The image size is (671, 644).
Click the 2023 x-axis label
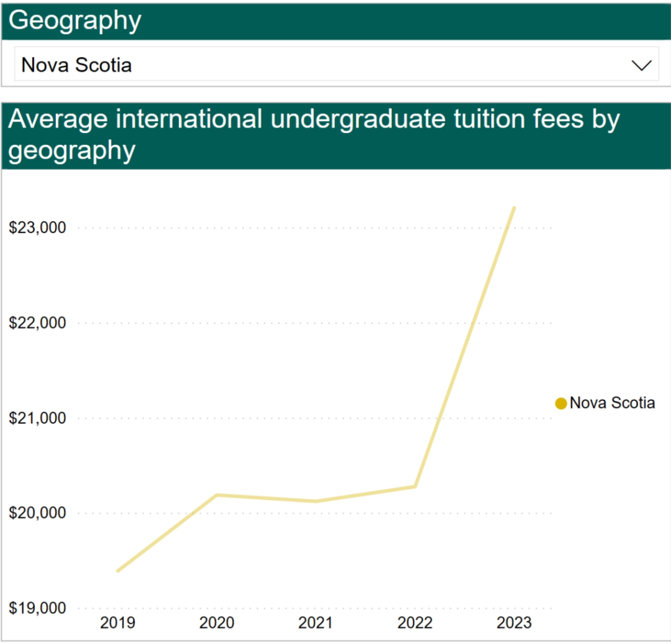[x=514, y=623]
